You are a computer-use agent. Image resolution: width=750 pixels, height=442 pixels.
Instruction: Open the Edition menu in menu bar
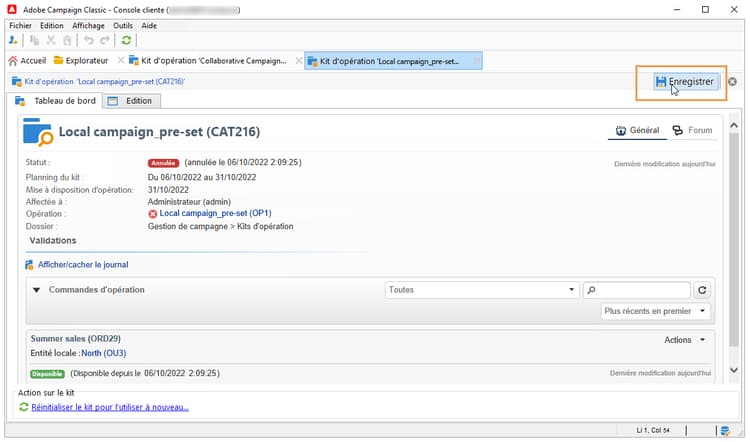(x=52, y=25)
